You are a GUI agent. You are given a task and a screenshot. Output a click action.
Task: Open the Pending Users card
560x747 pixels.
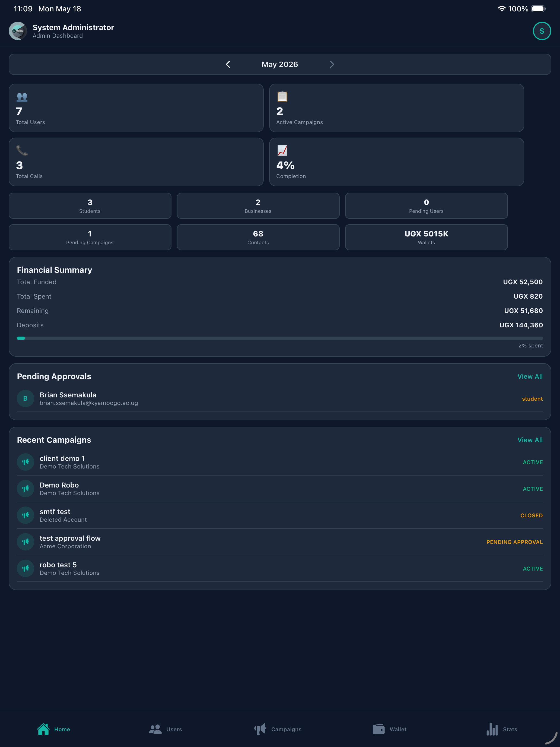point(426,206)
